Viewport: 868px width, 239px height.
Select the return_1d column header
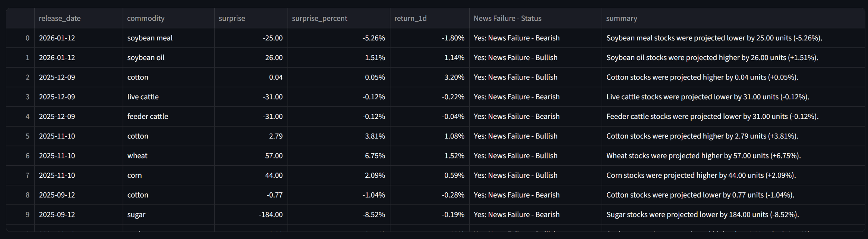coord(410,18)
